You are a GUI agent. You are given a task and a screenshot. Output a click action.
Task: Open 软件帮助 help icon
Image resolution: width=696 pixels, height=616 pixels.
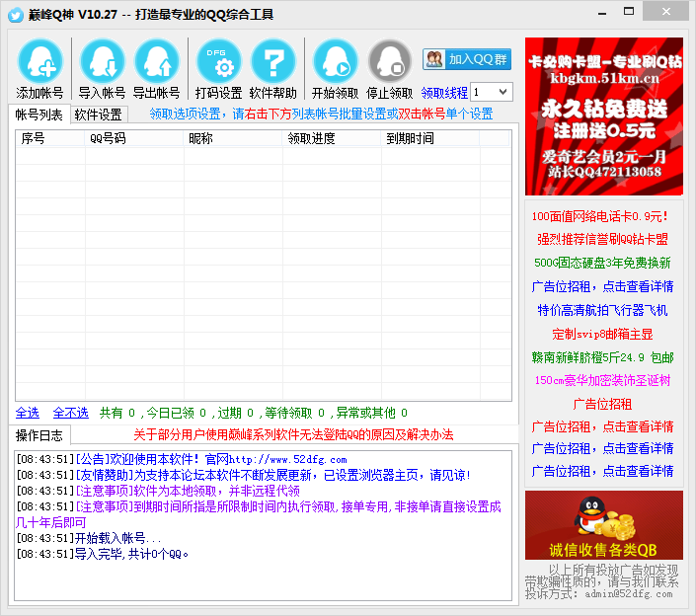(272, 62)
